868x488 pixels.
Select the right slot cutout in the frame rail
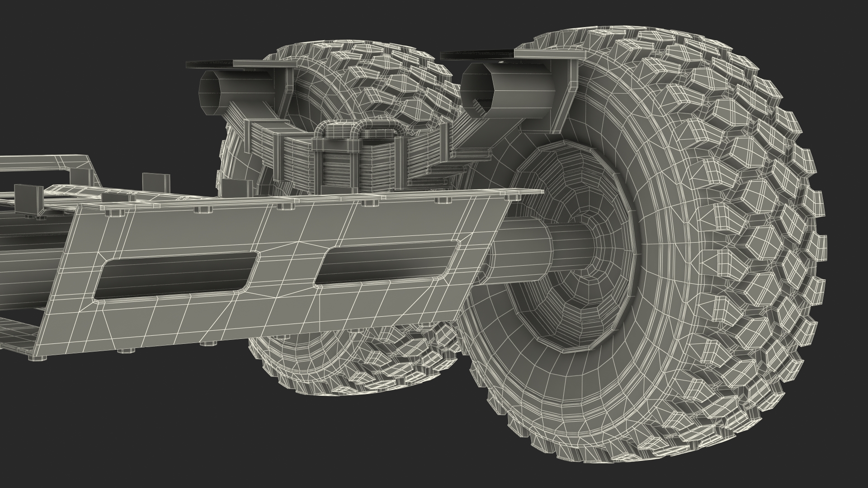point(387,263)
